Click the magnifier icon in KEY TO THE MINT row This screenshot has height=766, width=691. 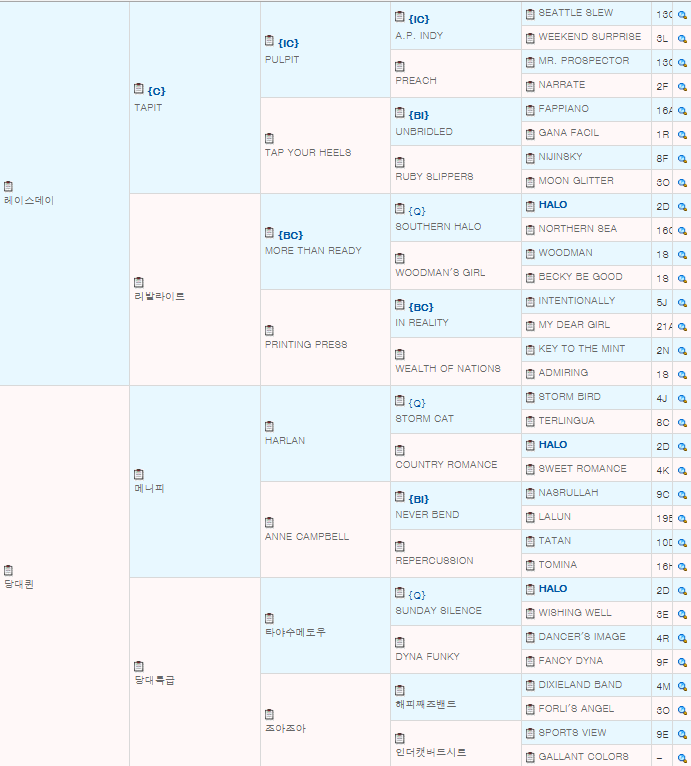point(682,350)
